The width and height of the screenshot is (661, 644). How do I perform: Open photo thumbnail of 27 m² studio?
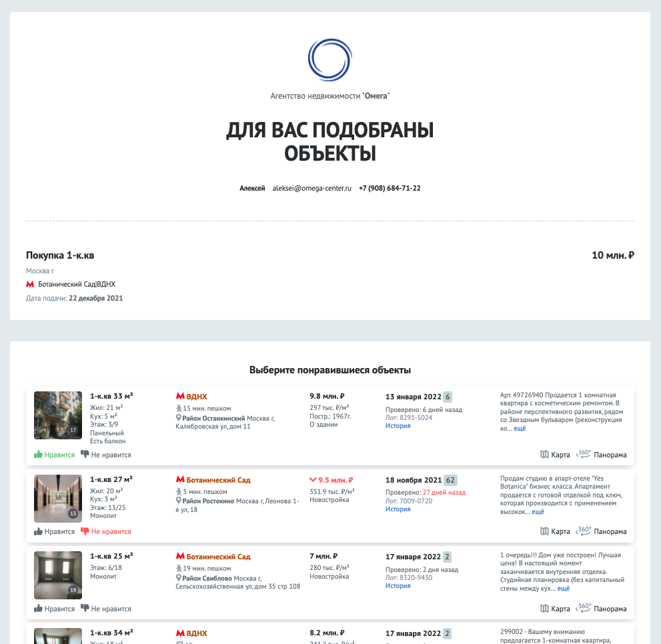[x=58, y=498]
